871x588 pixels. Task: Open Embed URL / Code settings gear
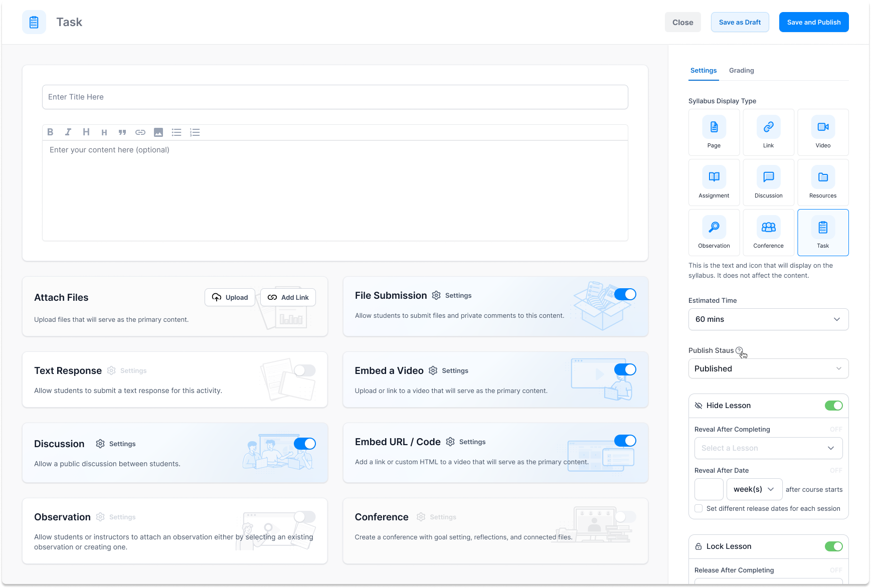(x=450, y=442)
